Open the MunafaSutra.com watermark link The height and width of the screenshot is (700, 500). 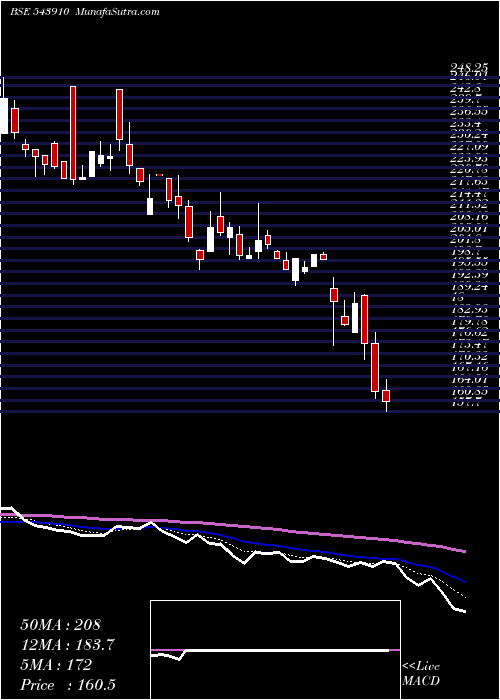pyautogui.click(x=118, y=12)
